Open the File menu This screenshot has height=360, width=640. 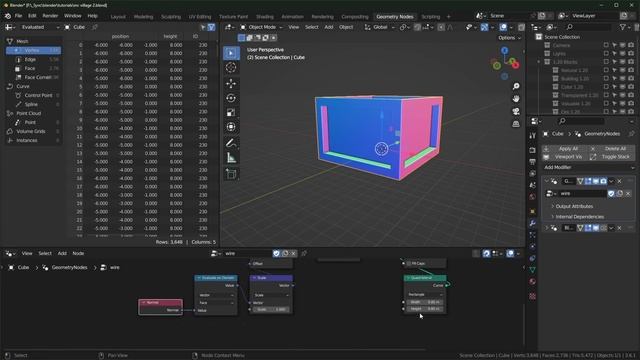18,16
